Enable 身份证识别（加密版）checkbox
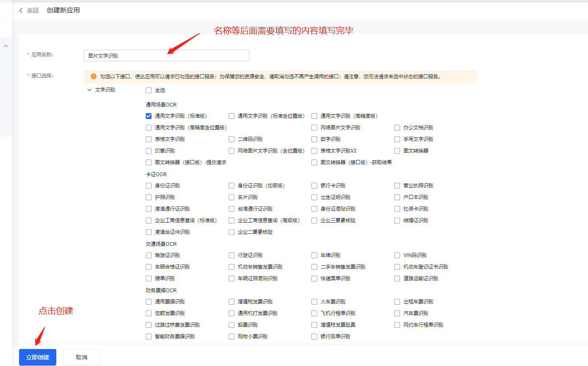588x366 pixels. (x=231, y=186)
